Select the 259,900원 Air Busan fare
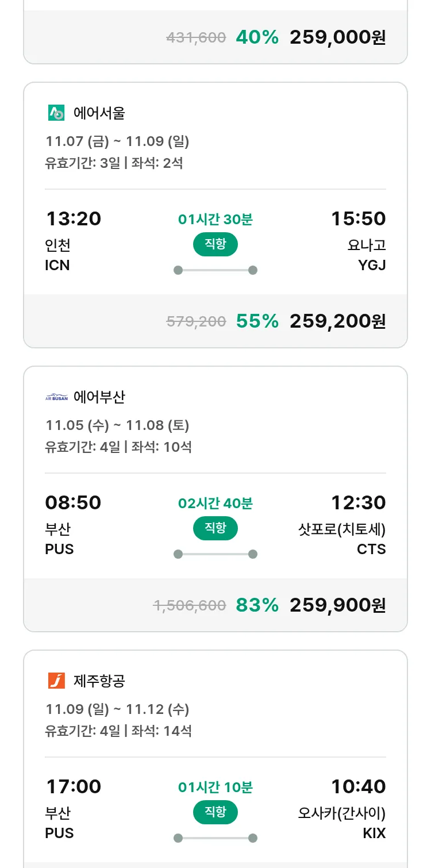This screenshot has height=868, width=431. (x=337, y=605)
